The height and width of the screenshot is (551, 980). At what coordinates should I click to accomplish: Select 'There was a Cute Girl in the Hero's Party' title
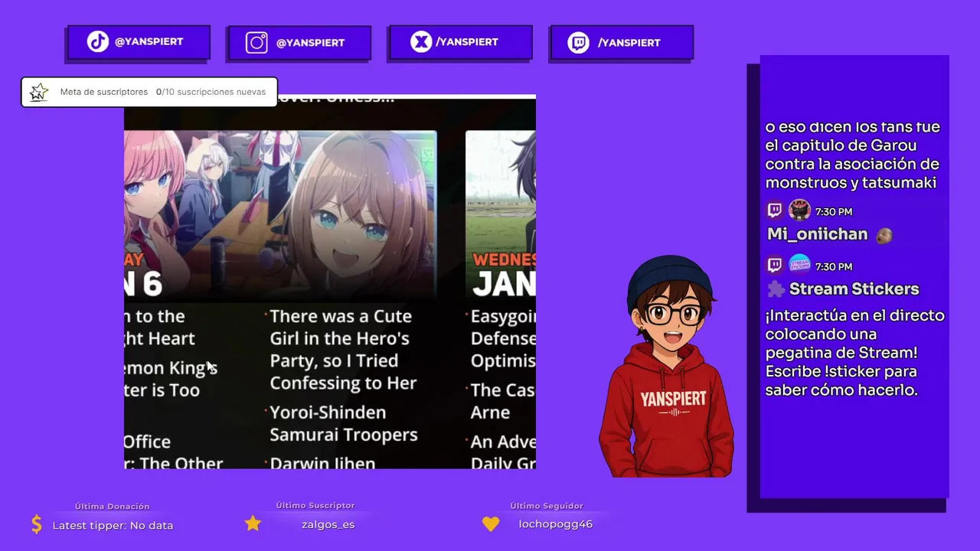[x=343, y=350]
